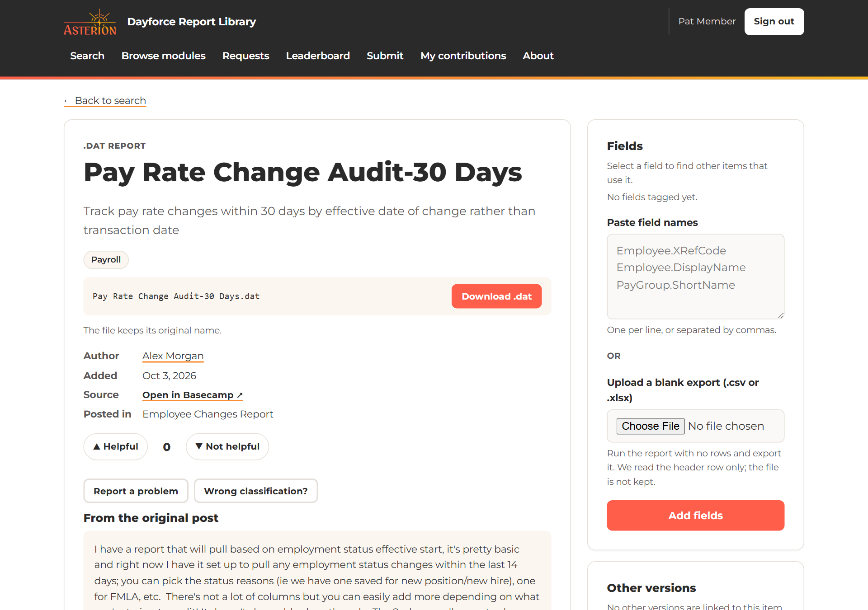Screen dimensions: 868x610
Task: Open author Alex Morgan's profile
Action: click(x=173, y=356)
